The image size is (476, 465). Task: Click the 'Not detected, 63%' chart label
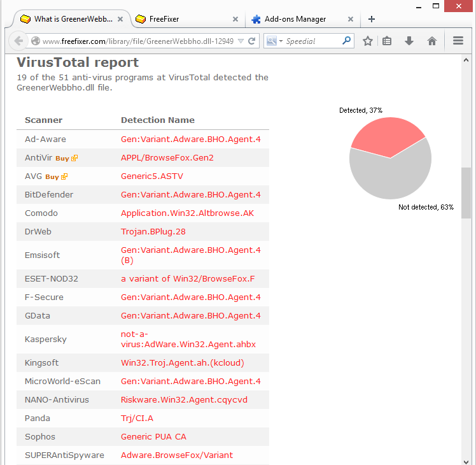[x=426, y=207]
